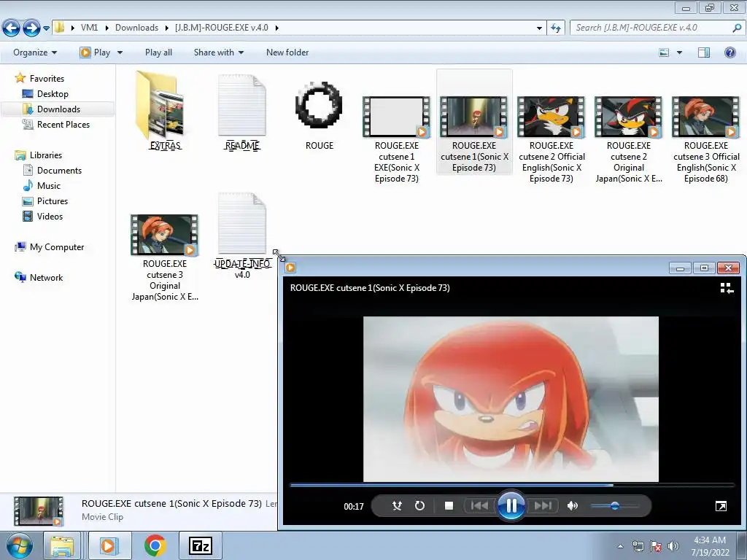This screenshot has width=747, height=560.
Task: Open the Videos library
Action: pyautogui.click(x=50, y=216)
